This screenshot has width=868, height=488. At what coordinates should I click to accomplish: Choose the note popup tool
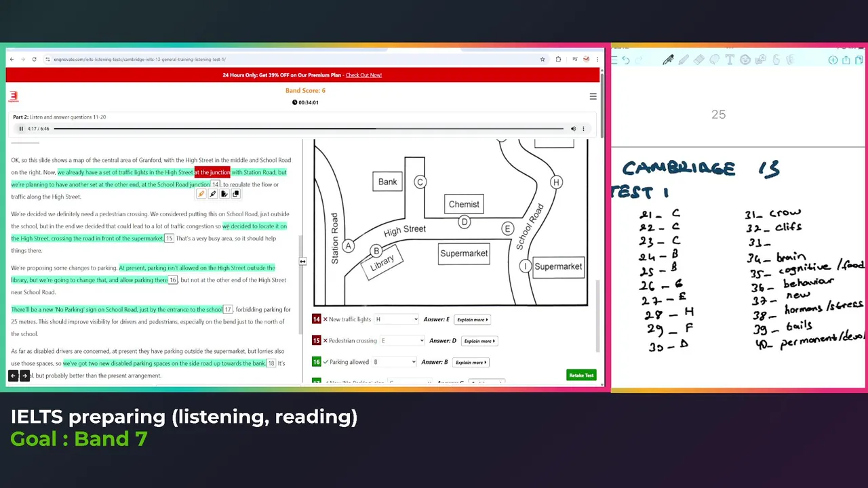(224, 194)
